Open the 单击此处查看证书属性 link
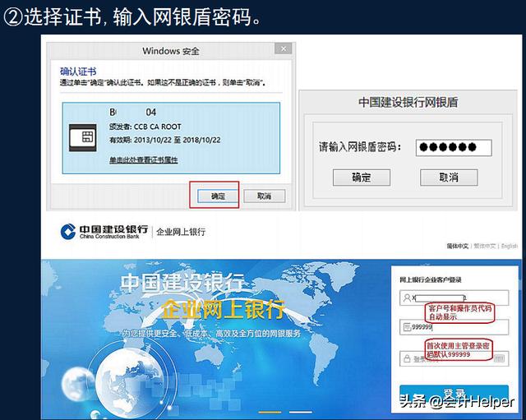The width and height of the screenshot is (526, 420). click(143, 159)
